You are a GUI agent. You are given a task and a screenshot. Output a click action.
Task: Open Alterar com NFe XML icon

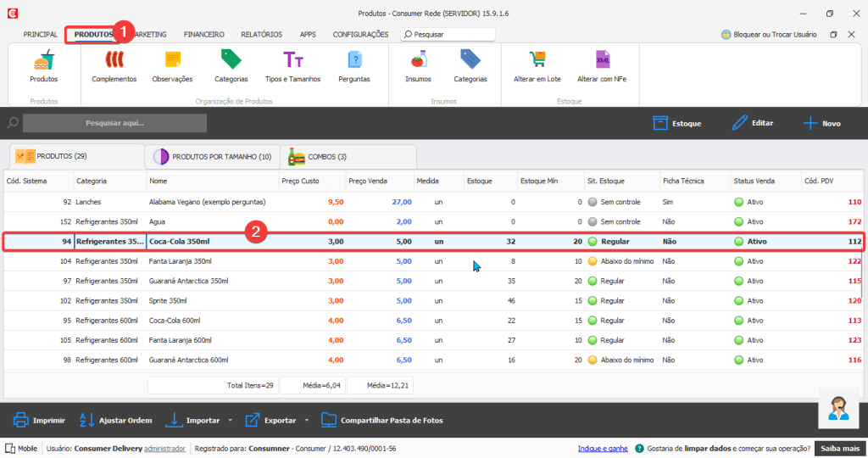click(603, 62)
